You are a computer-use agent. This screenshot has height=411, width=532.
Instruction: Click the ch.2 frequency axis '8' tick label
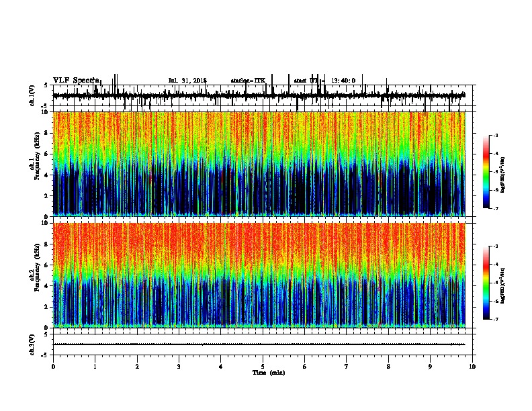point(47,244)
